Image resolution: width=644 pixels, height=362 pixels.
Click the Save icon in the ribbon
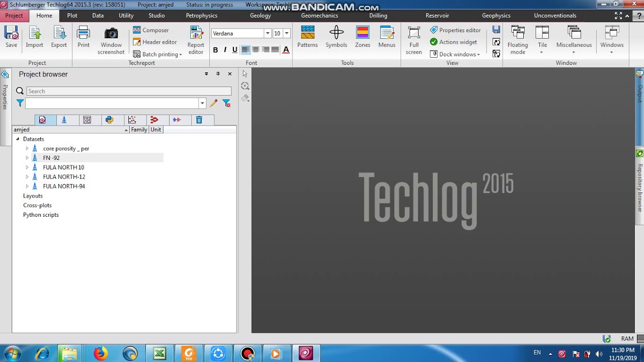pyautogui.click(x=11, y=37)
